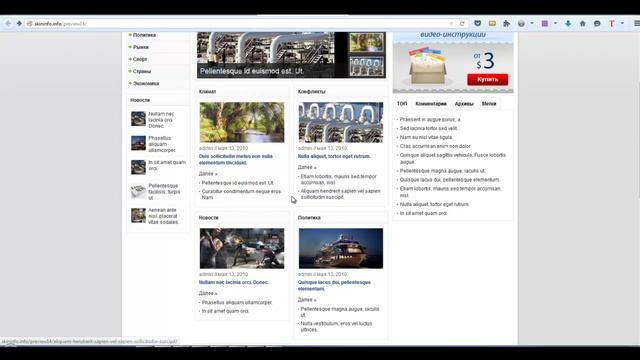Click 'Phasellus aliquam ullamcorper' bullet under Новости article

(x=237, y=302)
